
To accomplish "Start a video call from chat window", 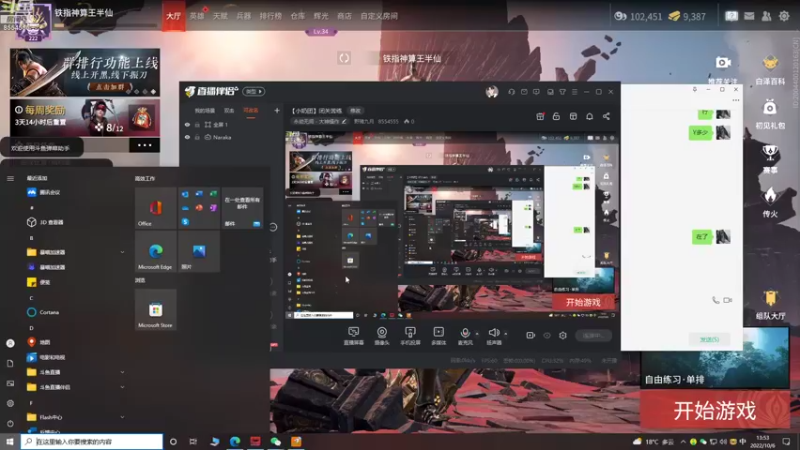I will click(728, 300).
